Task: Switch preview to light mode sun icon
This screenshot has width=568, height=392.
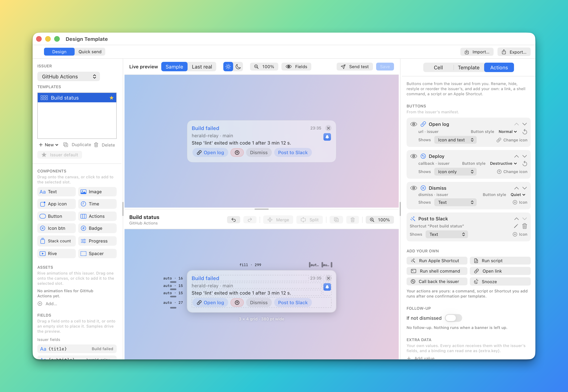Action: [x=228, y=67]
